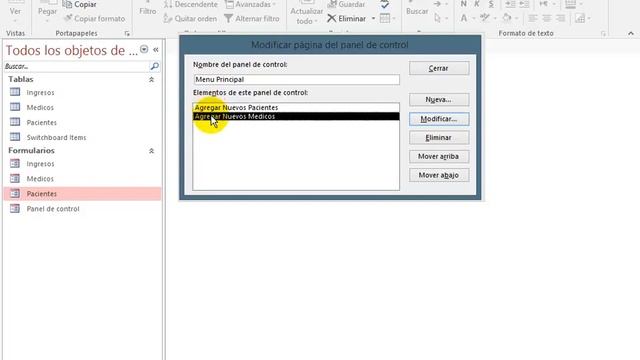Collapse the Tablas group

point(151,80)
